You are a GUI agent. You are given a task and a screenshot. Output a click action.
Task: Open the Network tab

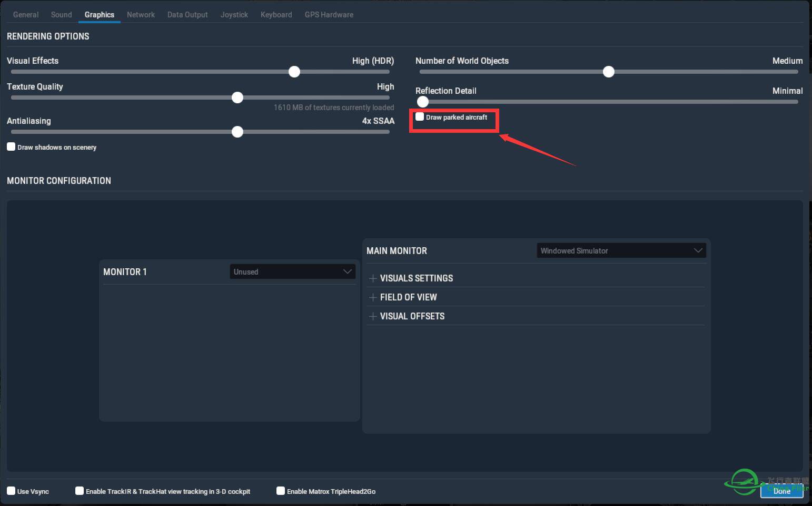141,15
